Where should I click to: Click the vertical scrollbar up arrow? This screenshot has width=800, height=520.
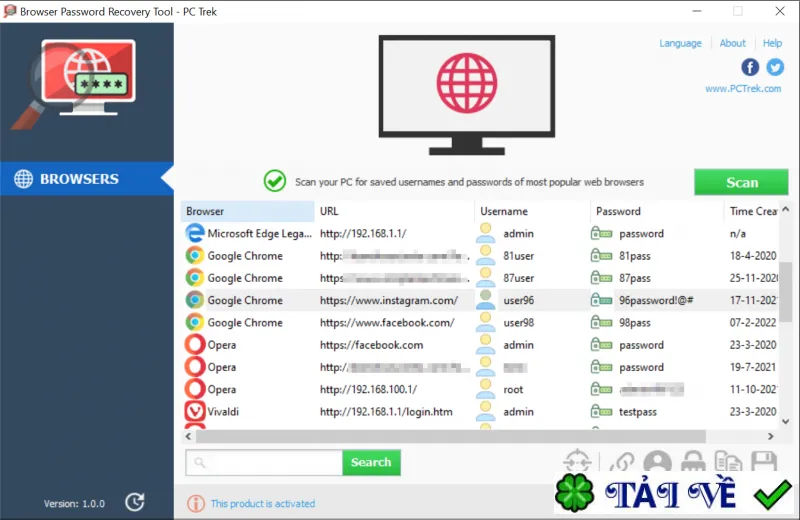click(x=785, y=209)
